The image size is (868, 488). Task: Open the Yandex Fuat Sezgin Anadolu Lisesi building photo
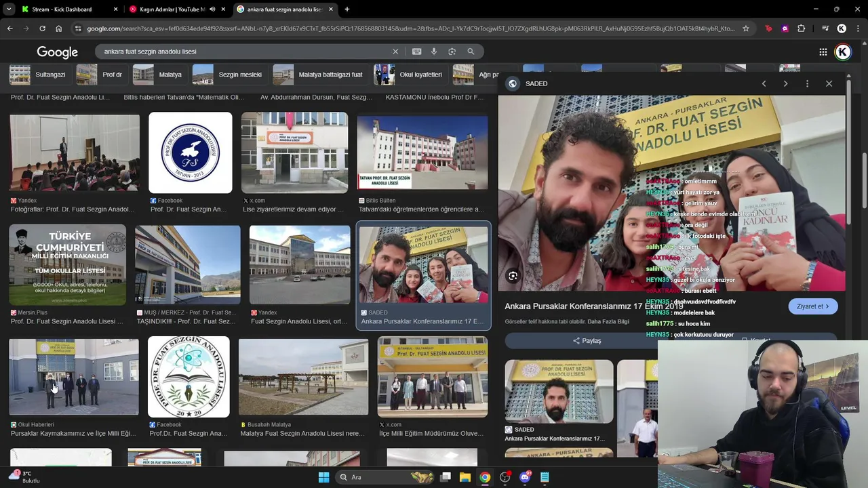(300, 265)
